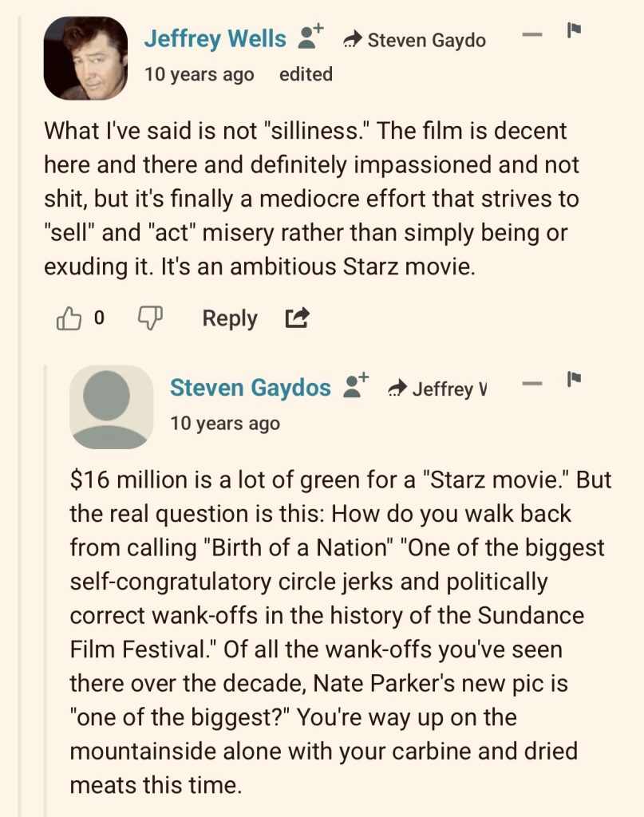
Task: Collapse Steven Gaydos' reply
Action: point(534,385)
